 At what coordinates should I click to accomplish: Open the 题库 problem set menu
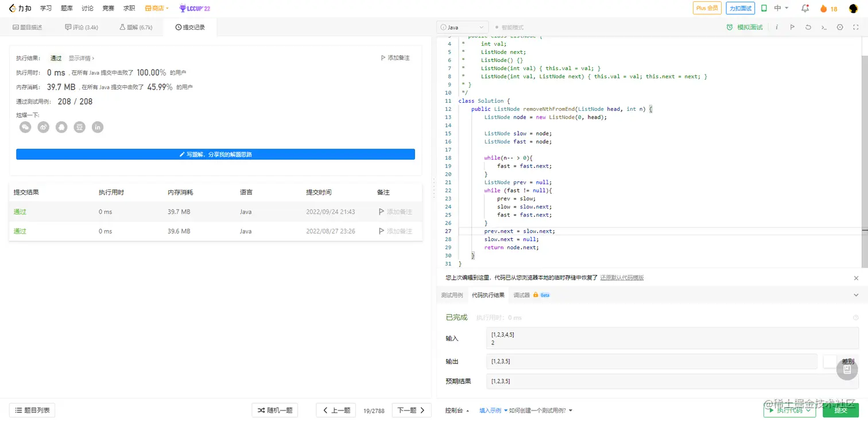[x=67, y=9]
